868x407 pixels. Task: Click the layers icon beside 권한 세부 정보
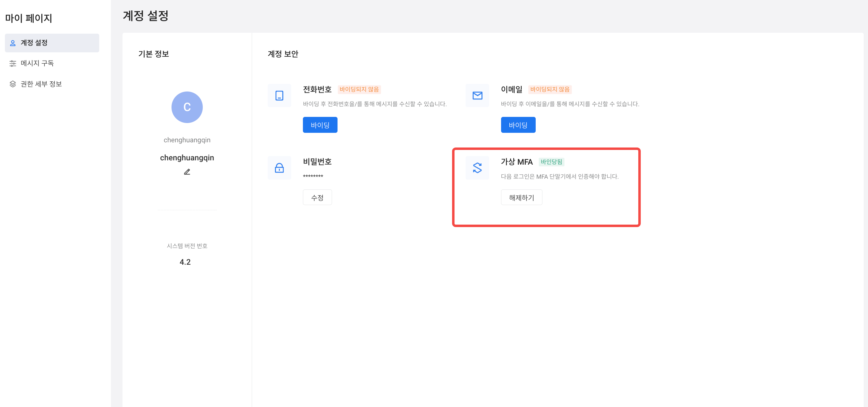13,84
